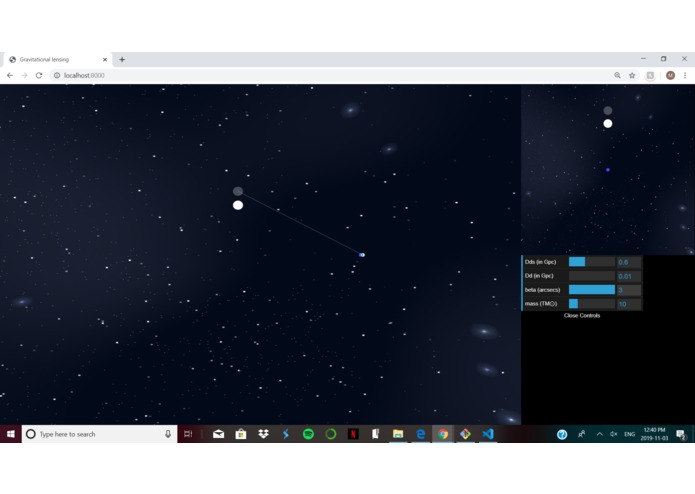Adjust the Dds (in Gpc) slider
Viewport: 695px width, 494px height.
592,262
